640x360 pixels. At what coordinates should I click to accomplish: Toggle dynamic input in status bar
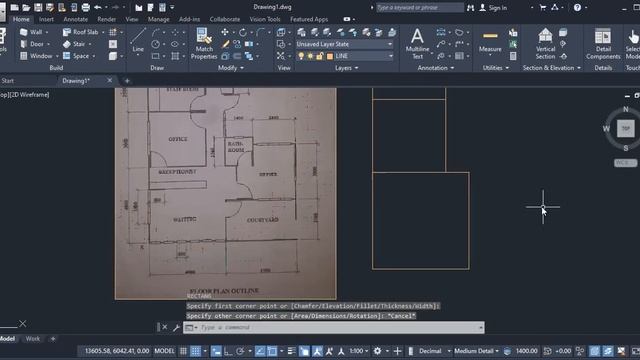coord(216,351)
